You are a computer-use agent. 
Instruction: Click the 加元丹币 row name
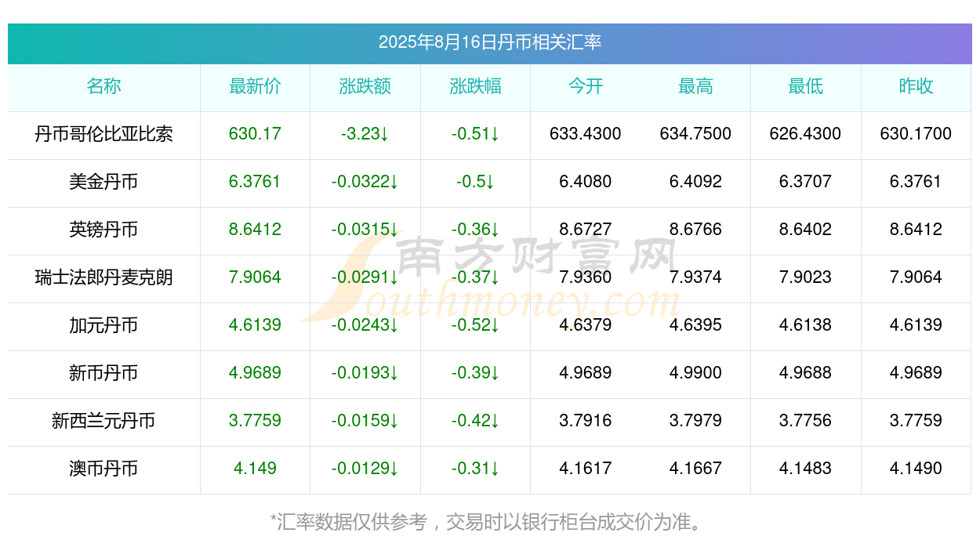click(104, 325)
